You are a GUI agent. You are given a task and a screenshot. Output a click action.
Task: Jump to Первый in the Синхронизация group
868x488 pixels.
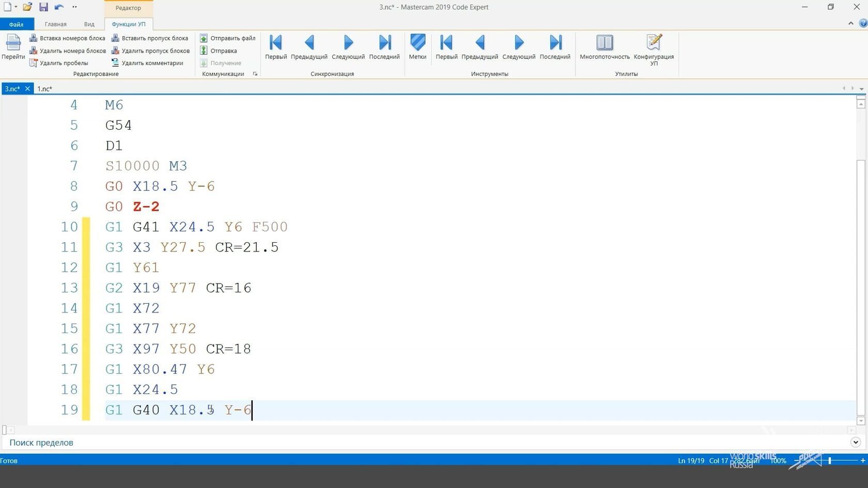[x=276, y=47]
